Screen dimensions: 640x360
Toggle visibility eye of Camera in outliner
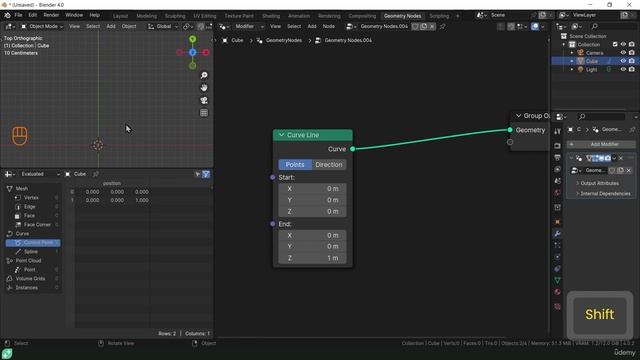(623, 53)
